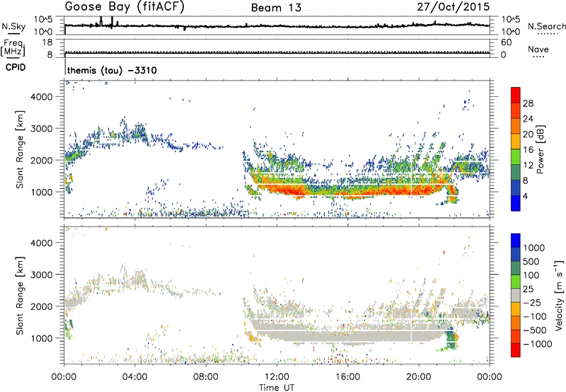The image size is (566, 392).
Task: Select the "60" Nave axis tick label
Action: tap(507, 42)
